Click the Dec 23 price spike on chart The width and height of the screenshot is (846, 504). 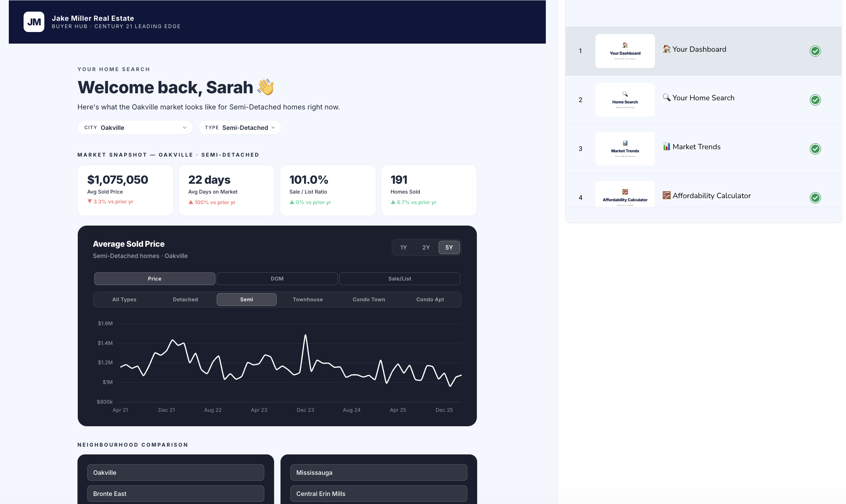305,335
